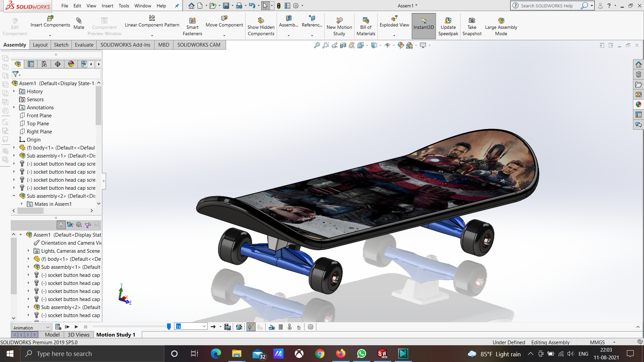Screen dimensions: 644x362
Task: Activate the Section View tool
Action: 343,45
